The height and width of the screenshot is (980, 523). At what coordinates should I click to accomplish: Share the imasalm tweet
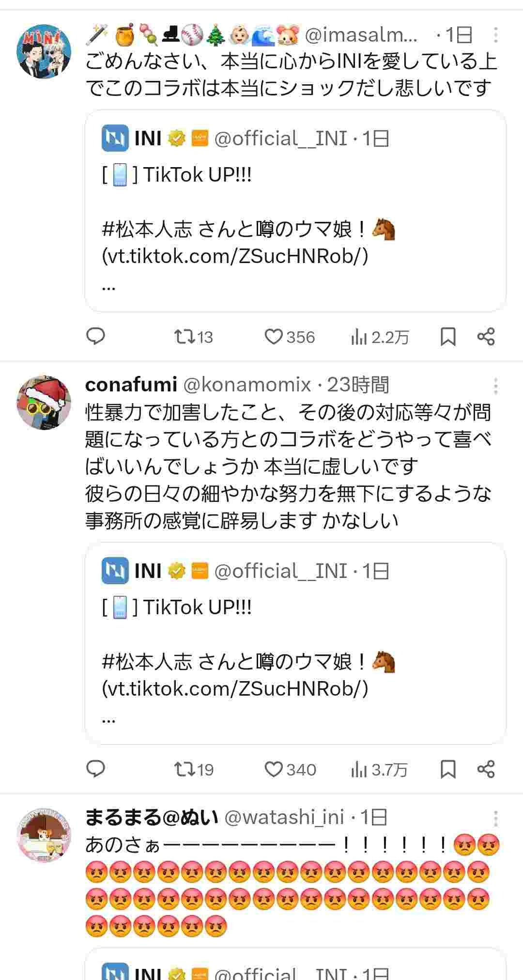pos(486,337)
